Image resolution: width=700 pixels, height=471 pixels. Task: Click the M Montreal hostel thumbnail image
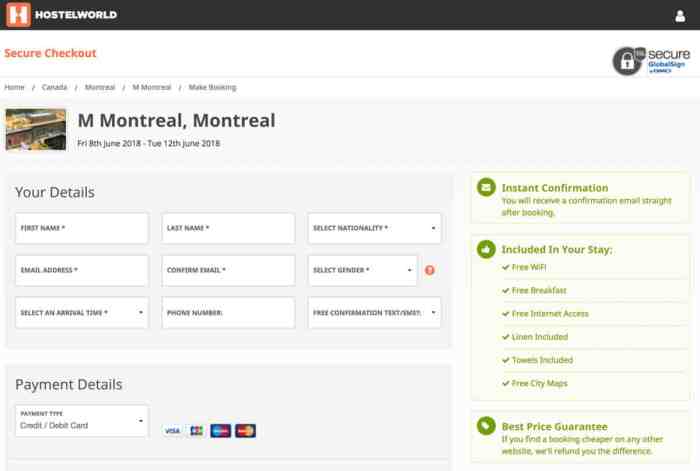pos(36,129)
